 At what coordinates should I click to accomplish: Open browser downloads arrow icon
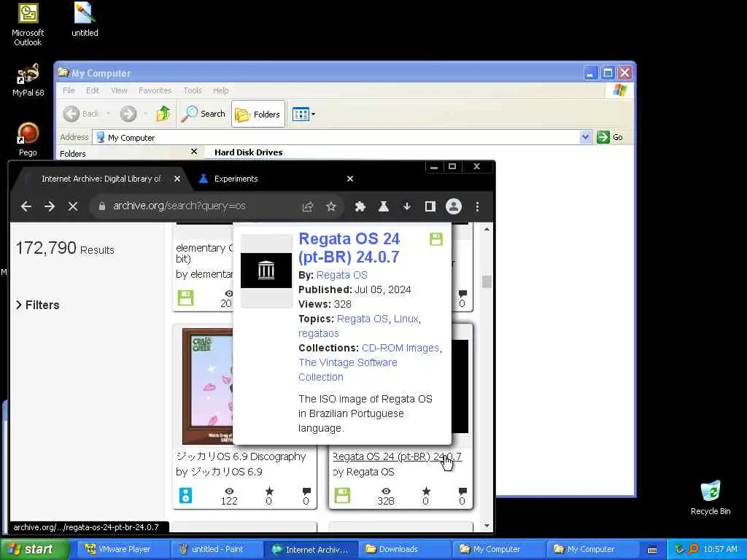[x=407, y=206]
